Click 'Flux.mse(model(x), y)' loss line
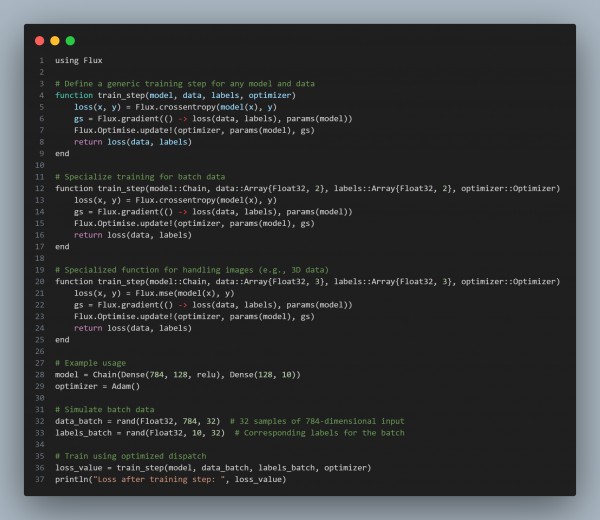 click(154, 293)
